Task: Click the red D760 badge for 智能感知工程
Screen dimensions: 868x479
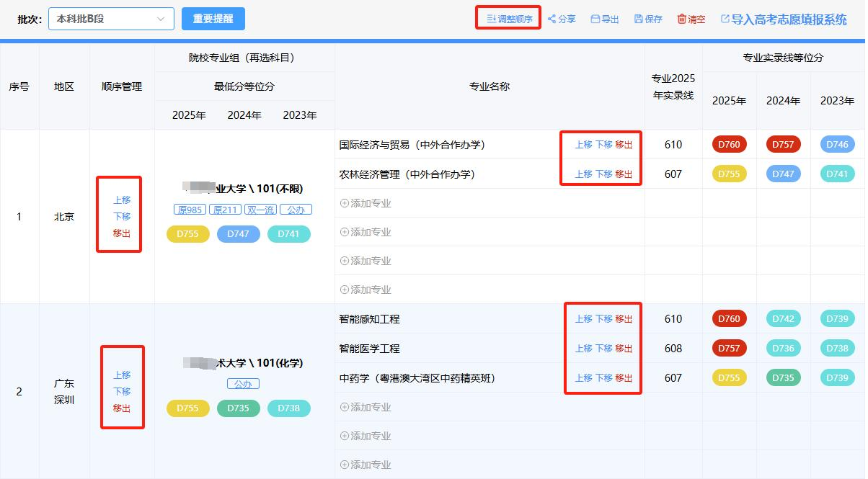Action: coord(730,318)
